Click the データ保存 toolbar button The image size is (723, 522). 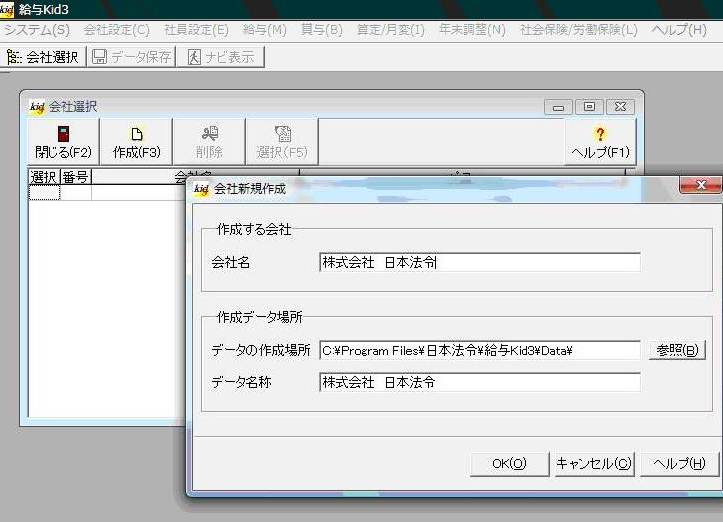131,57
